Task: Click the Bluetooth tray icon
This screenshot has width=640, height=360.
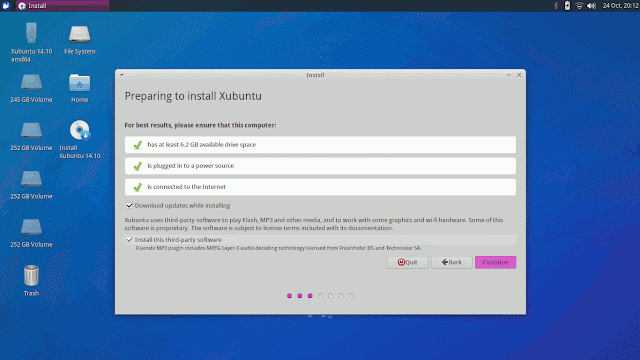Action: pyautogui.click(x=556, y=6)
